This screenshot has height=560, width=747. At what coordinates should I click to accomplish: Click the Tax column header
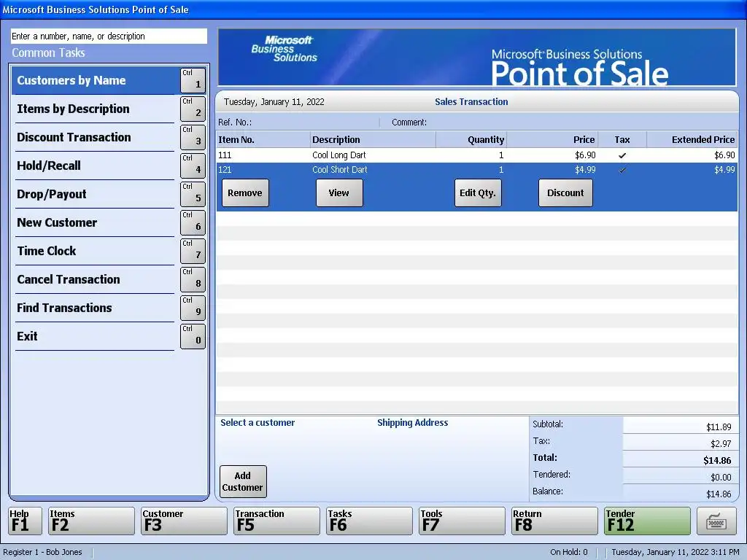(622, 139)
